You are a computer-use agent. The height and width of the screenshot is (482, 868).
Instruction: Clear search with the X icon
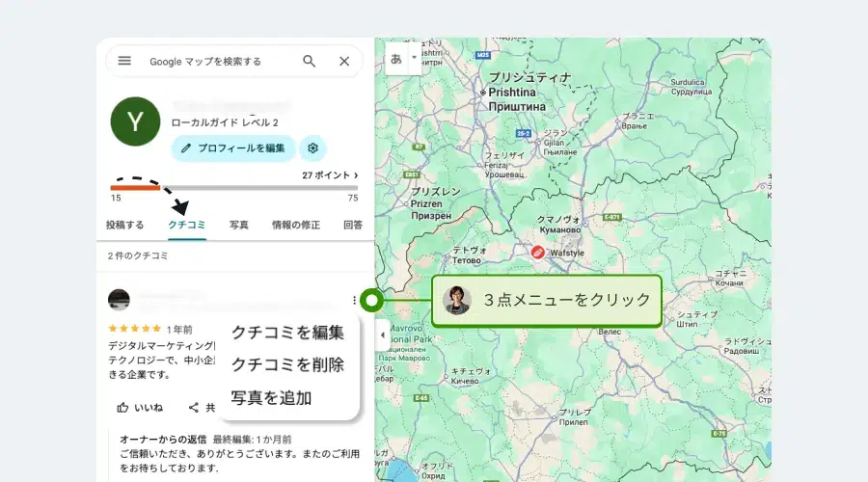[344, 61]
